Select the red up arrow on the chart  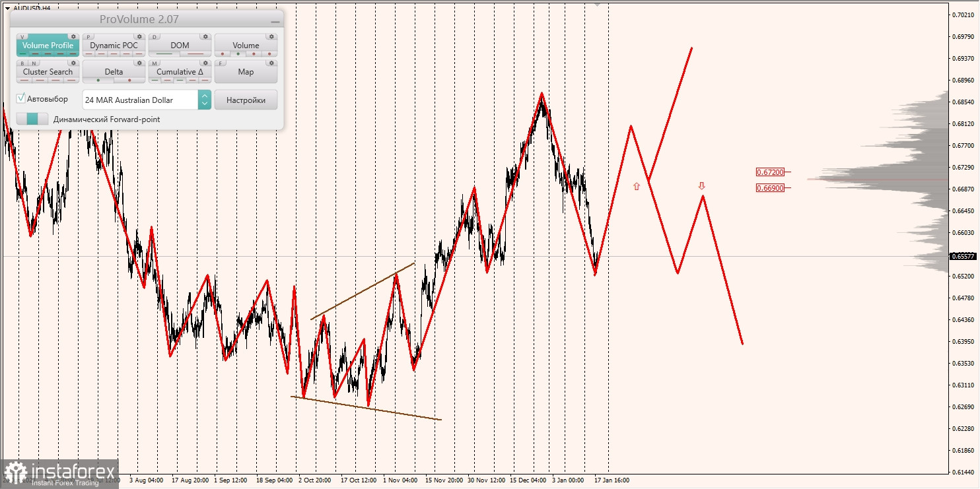[637, 187]
